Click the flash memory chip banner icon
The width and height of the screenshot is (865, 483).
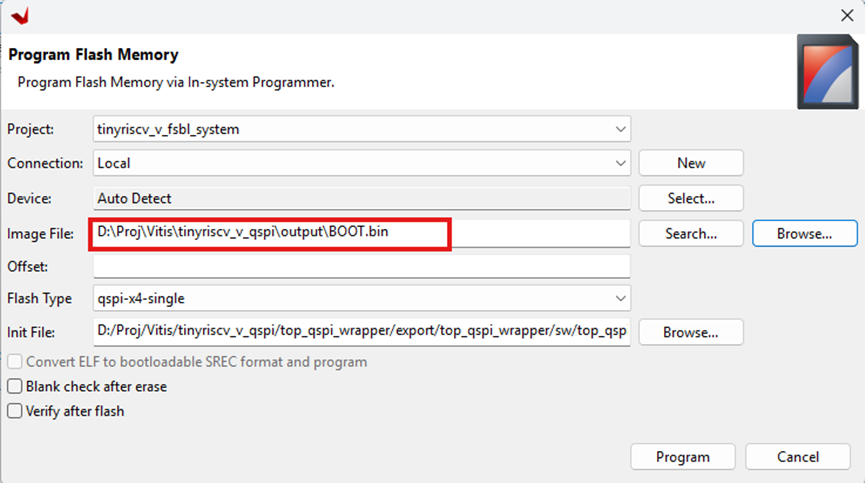coord(826,71)
